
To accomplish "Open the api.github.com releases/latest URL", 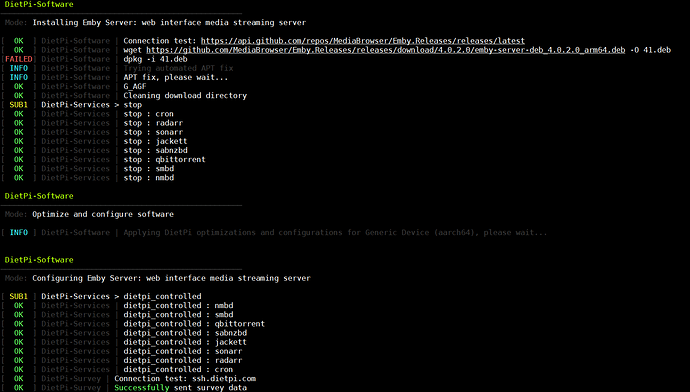I will point(363,41).
